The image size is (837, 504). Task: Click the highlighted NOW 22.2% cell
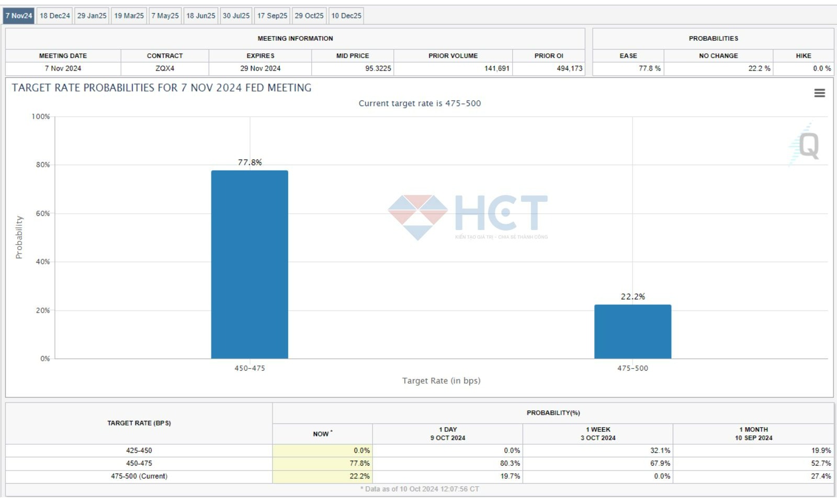click(322, 476)
